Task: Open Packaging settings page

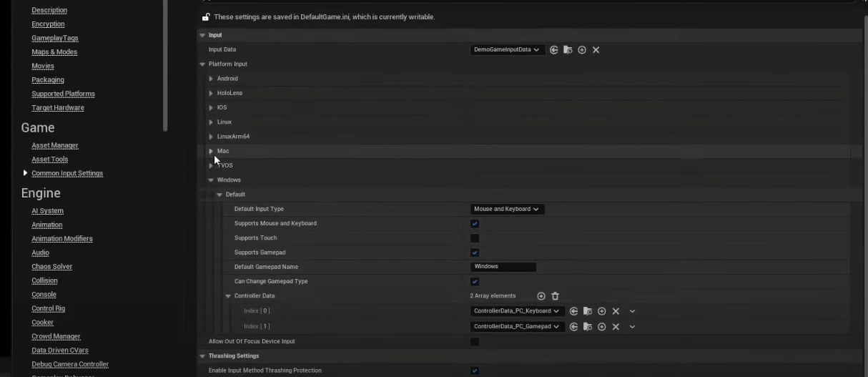Action: point(48,80)
